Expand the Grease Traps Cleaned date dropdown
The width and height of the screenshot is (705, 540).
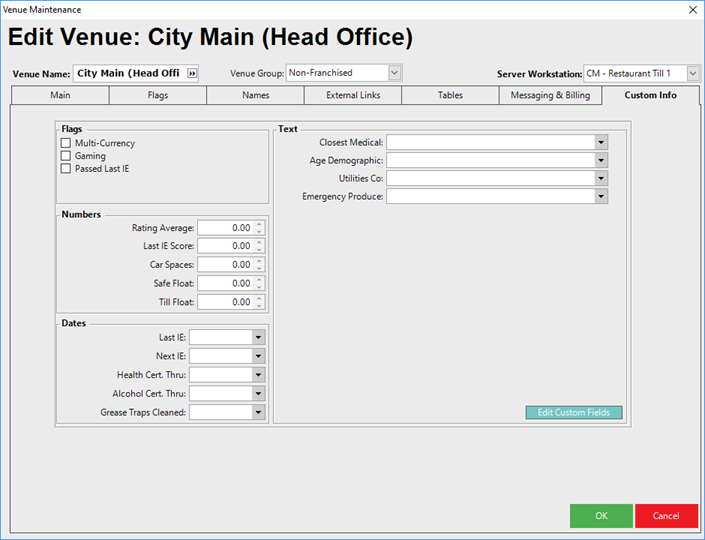[258, 412]
